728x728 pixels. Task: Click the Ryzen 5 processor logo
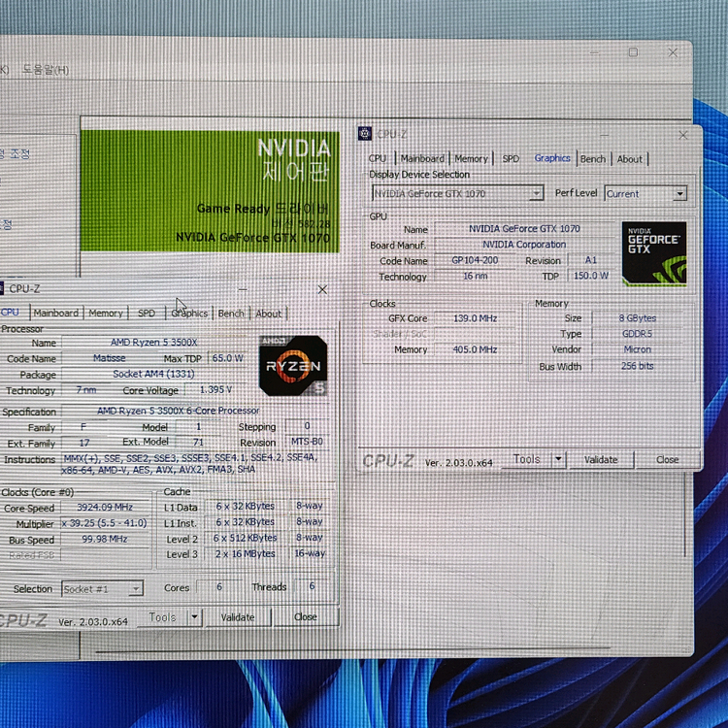tap(293, 366)
